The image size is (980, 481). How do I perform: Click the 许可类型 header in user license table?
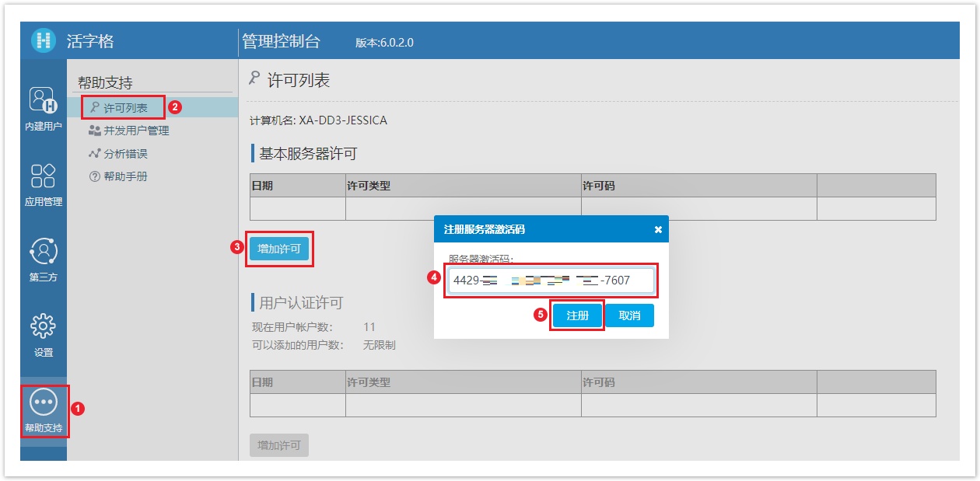464,382
